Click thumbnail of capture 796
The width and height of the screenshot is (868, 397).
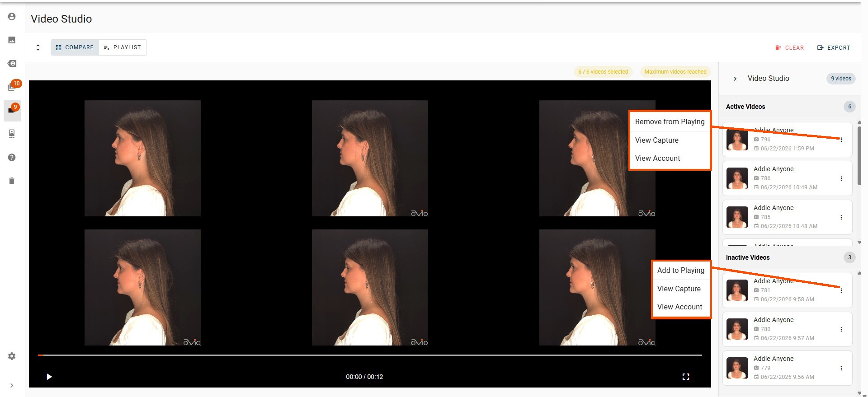[x=737, y=140]
